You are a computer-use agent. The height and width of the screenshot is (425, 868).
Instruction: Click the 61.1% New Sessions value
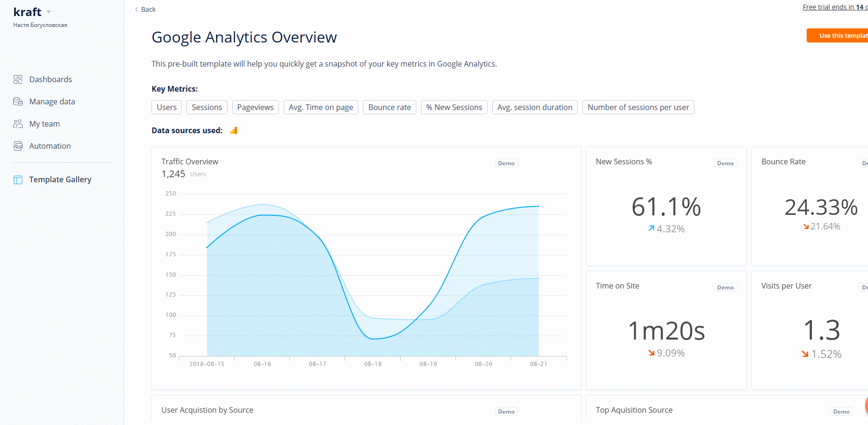(666, 207)
